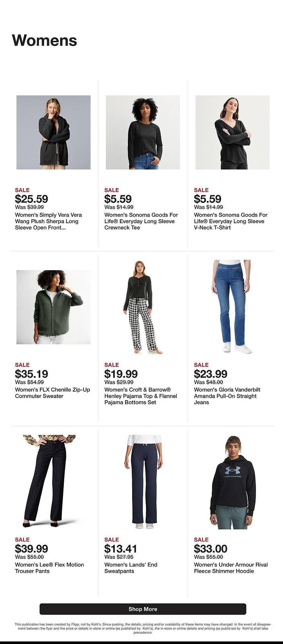The height and width of the screenshot is (644, 283).
Task: Open the Sonoma Everyday V-Neck T-Shirt product page
Action: pyautogui.click(x=229, y=222)
